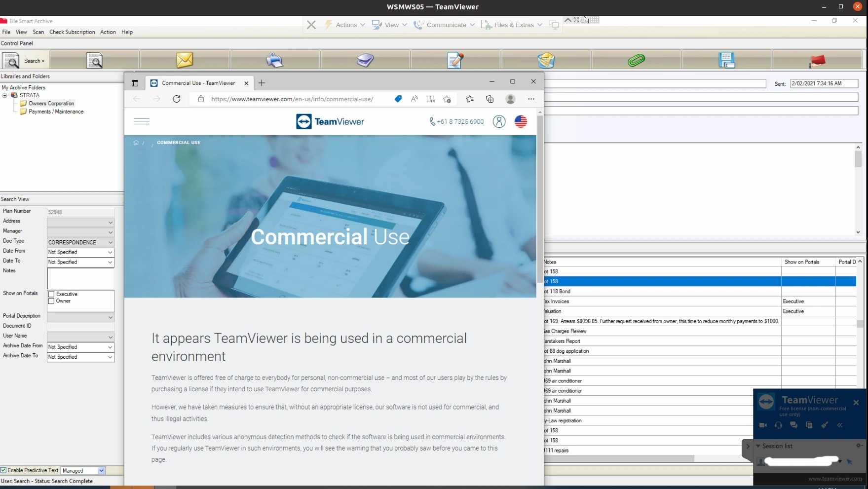This screenshot has width=868, height=489.
Task: Toggle the Executive portal checkbox
Action: 51,295
